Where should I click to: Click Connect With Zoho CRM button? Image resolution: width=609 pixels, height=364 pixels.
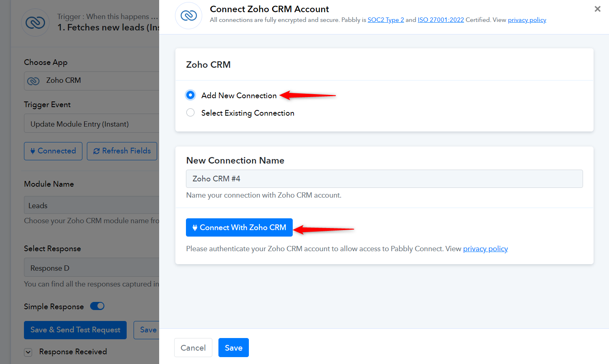pos(239,228)
